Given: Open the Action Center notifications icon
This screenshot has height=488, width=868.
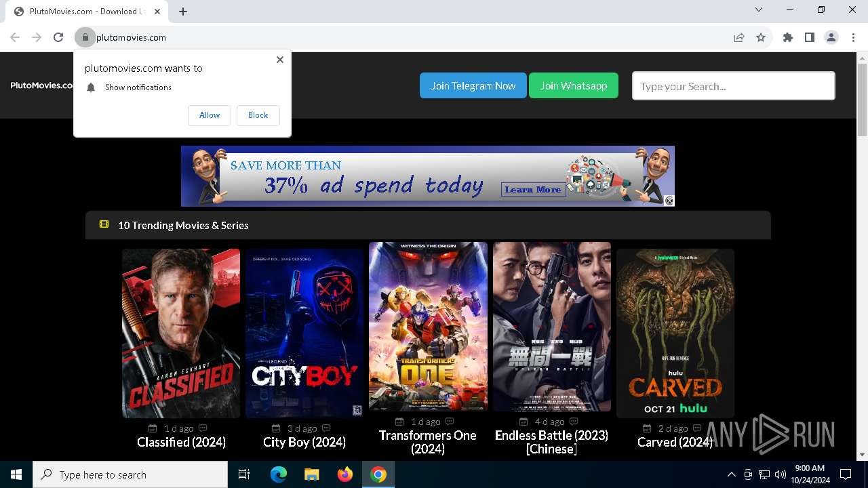Looking at the screenshot, I should [x=846, y=474].
